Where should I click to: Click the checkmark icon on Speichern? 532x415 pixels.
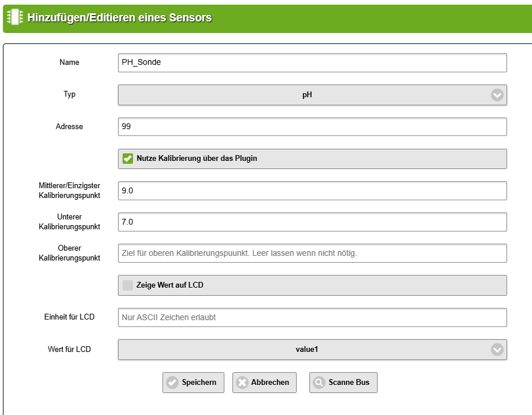click(172, 383)
